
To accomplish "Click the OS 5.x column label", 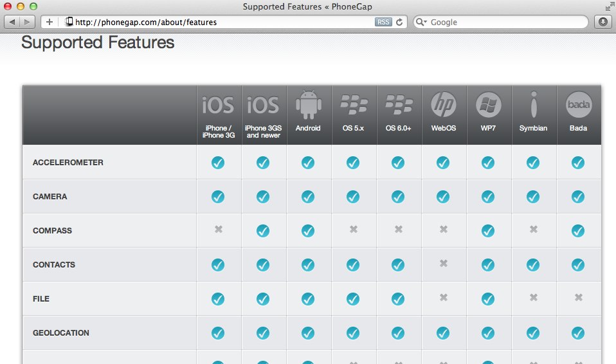I will 353,128.
